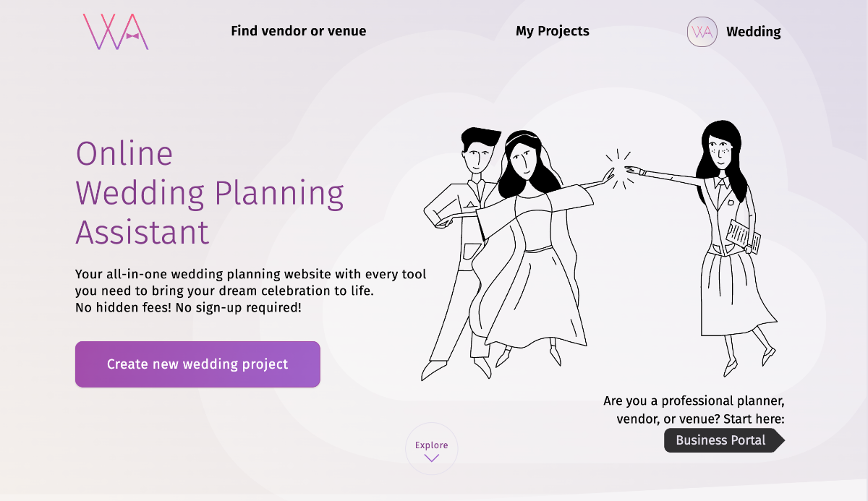Click the Explore circular button
This screenshot has width=868, height=501.
tap(431, 448)
